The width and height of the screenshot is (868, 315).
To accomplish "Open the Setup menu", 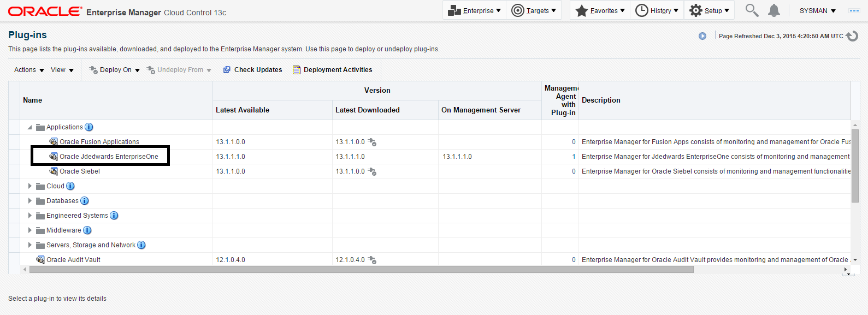I will tap(709, 10).
